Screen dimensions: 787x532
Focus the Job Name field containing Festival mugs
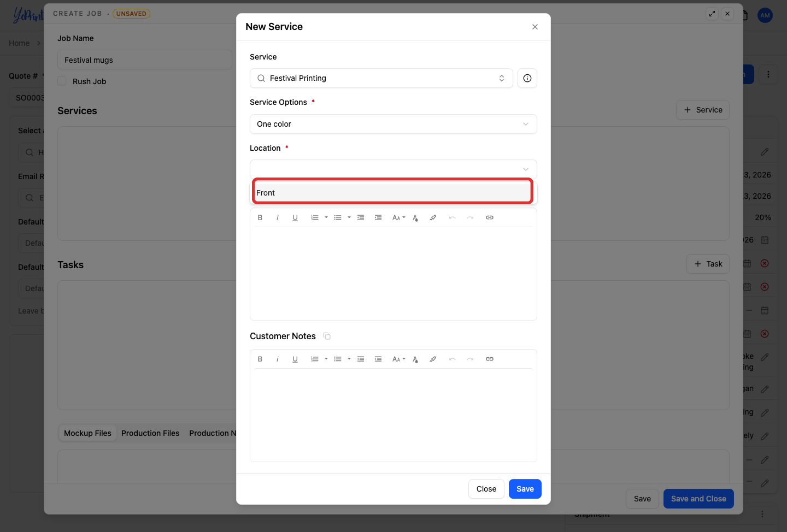(145, 60)
